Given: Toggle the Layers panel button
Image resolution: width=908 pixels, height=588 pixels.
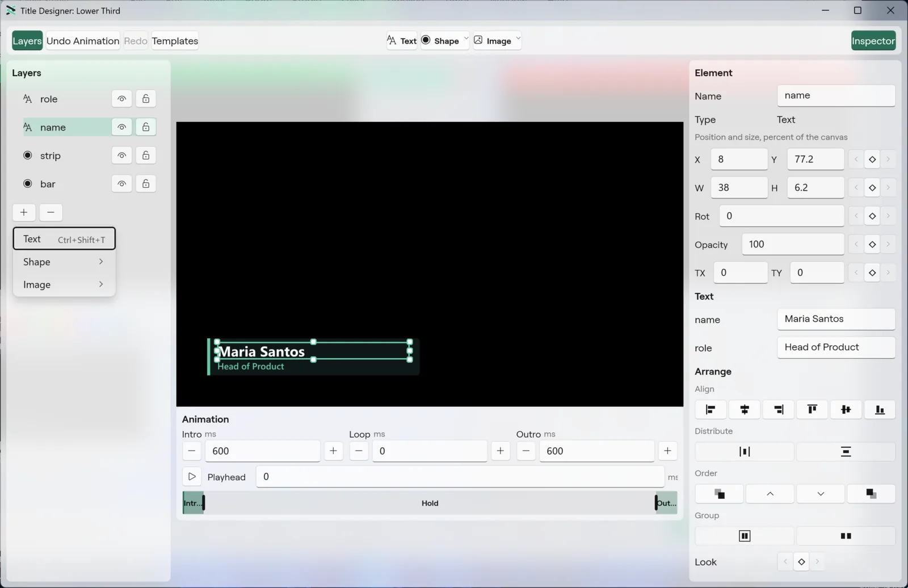Looking at the screenshot, I should (x=27, y=41).
